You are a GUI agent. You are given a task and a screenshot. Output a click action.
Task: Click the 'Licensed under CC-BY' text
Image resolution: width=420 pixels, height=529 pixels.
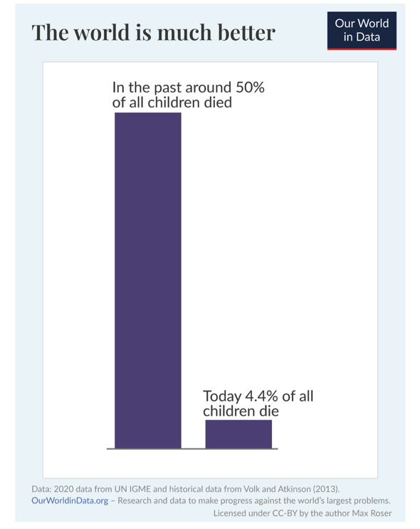pos(256,513)
